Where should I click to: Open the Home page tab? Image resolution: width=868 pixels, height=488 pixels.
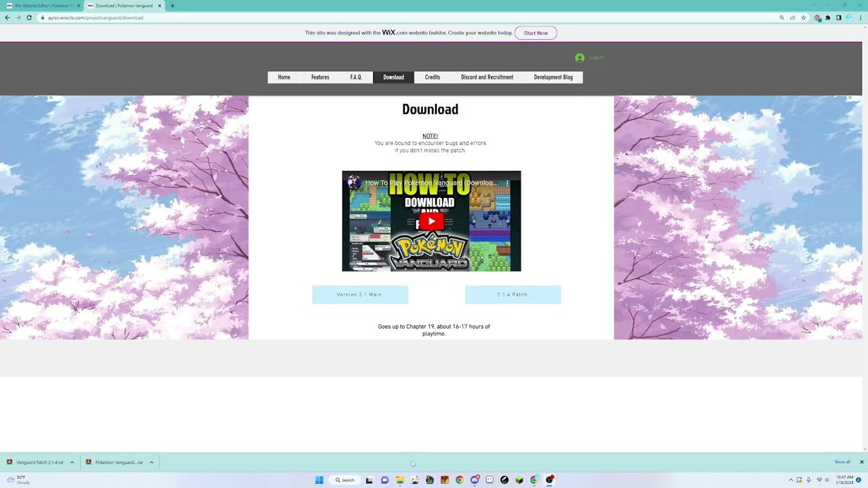[284, 77]
